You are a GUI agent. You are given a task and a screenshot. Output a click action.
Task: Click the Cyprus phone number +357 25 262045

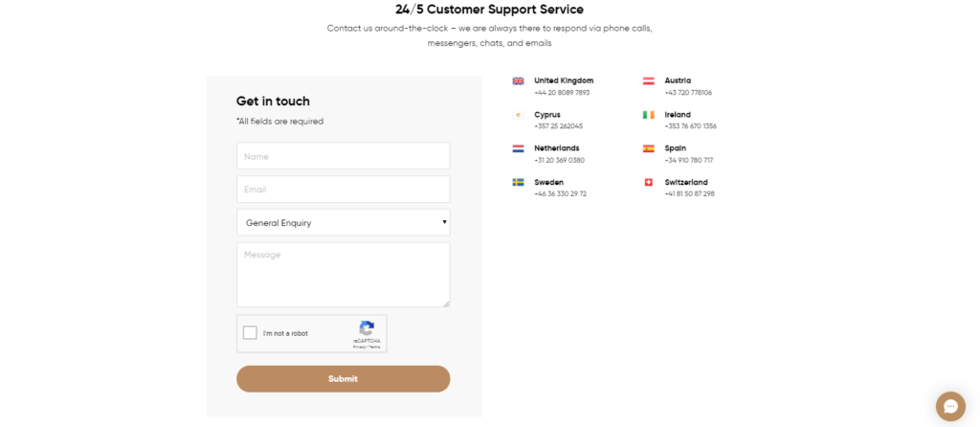pos(558,126)
